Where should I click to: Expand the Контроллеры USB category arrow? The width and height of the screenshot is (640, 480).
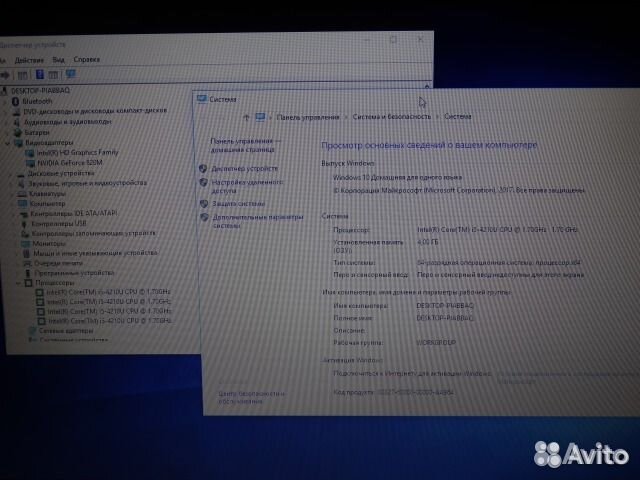pyautogui.click(x=13, y=224)
